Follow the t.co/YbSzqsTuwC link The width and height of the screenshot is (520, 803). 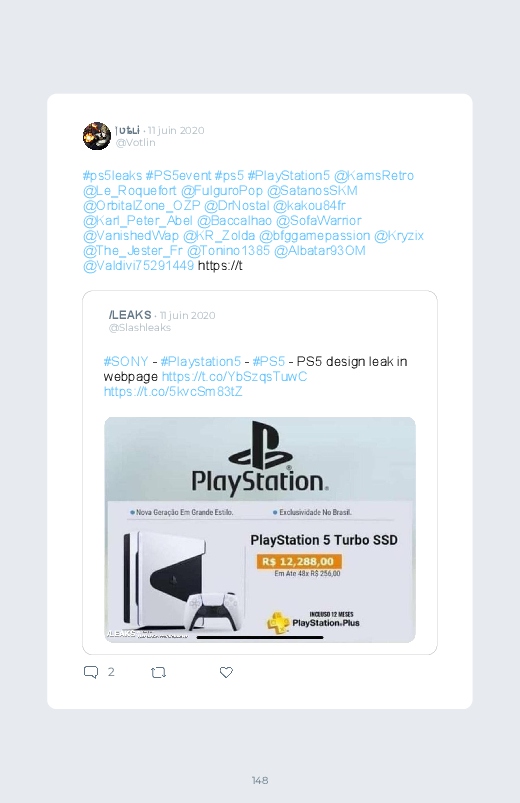click(x=234, y=376)
